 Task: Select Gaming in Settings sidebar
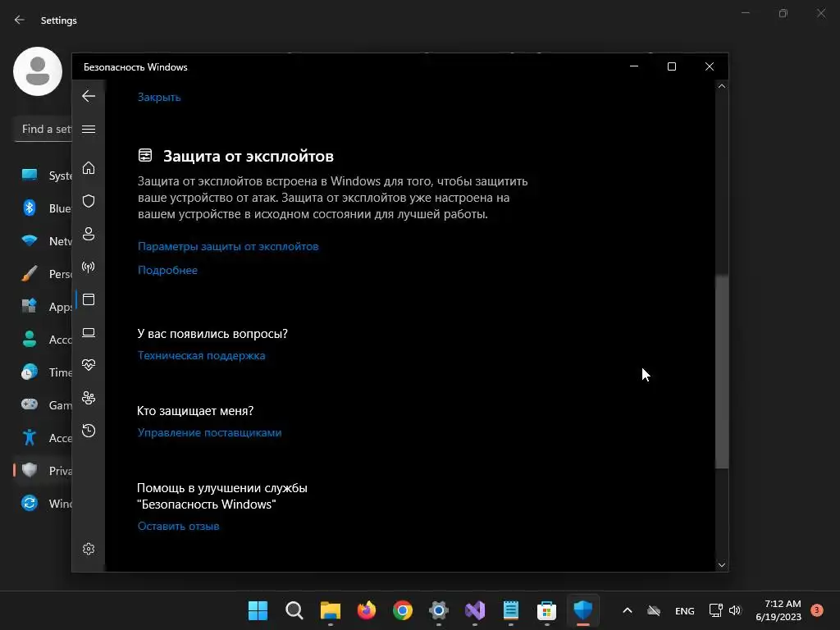(x=43, y=405)
